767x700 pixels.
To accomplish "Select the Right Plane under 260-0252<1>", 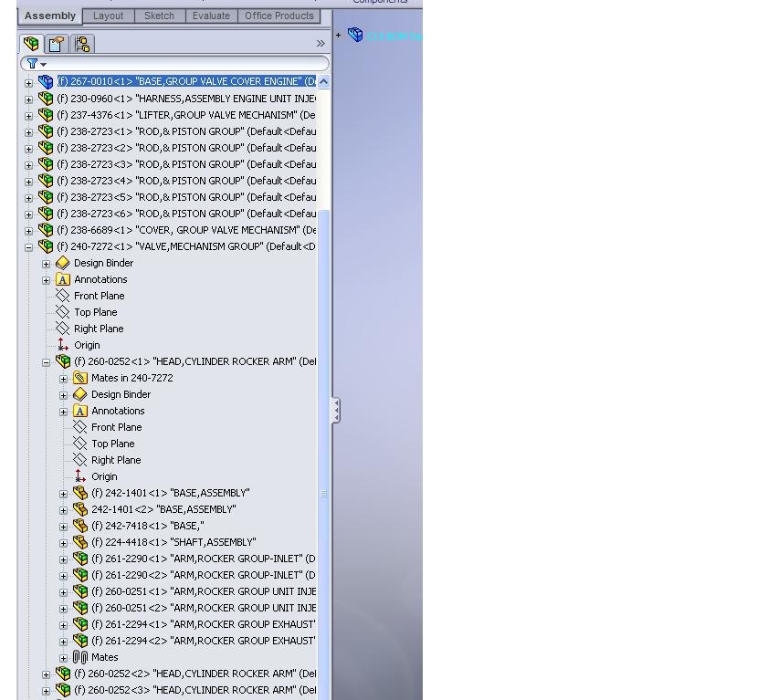I will pos(116,460).
